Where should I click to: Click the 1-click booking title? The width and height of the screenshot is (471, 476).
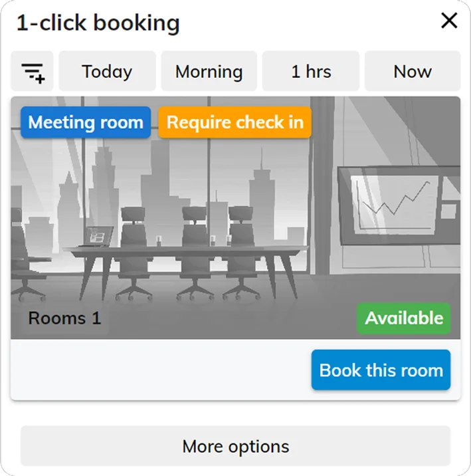tap(98, 23)
